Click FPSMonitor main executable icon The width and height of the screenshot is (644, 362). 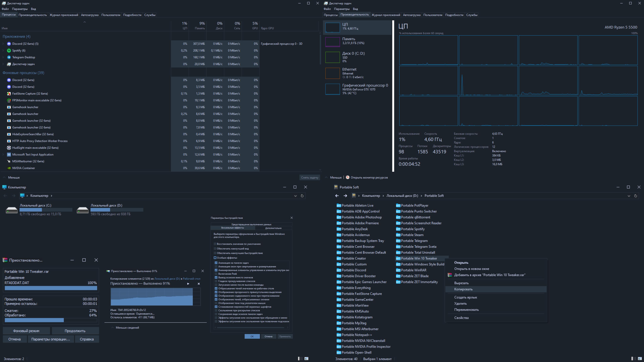coord(9,100)
